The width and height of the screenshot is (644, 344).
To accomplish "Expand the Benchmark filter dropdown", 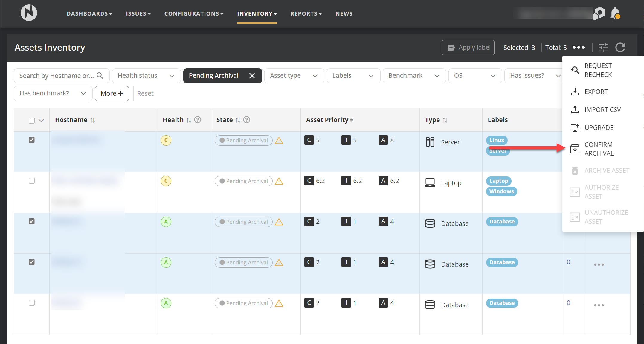I will click(x=414, y=76).
